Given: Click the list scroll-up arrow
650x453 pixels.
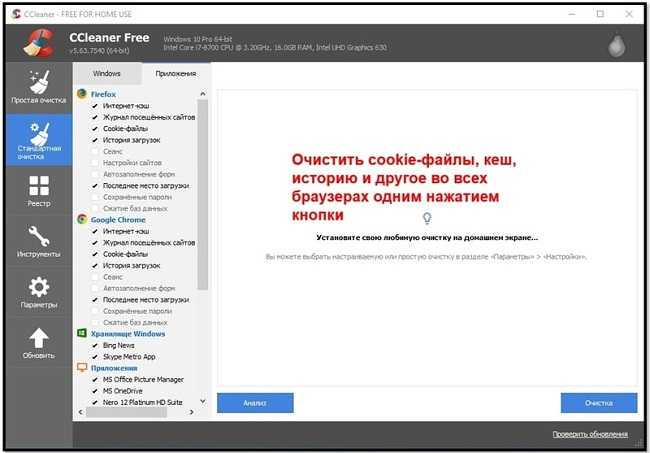Looking at the screenshot, I should tap(203, 94).
